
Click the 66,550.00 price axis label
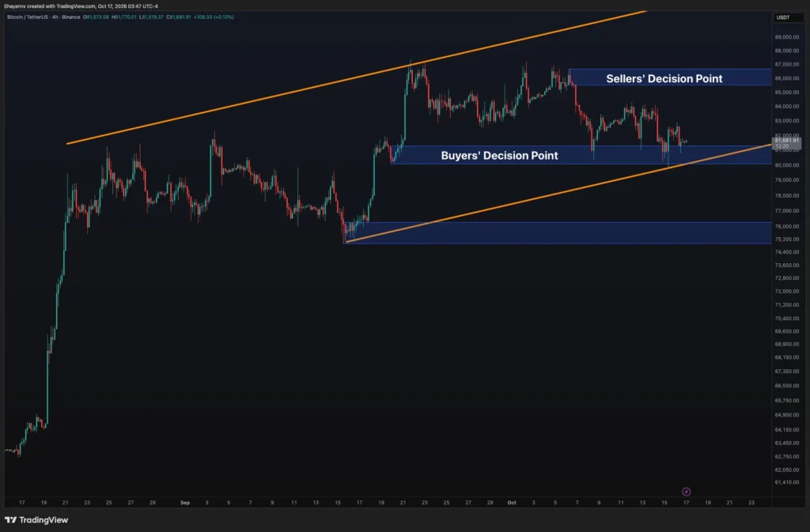click(787, 386)
